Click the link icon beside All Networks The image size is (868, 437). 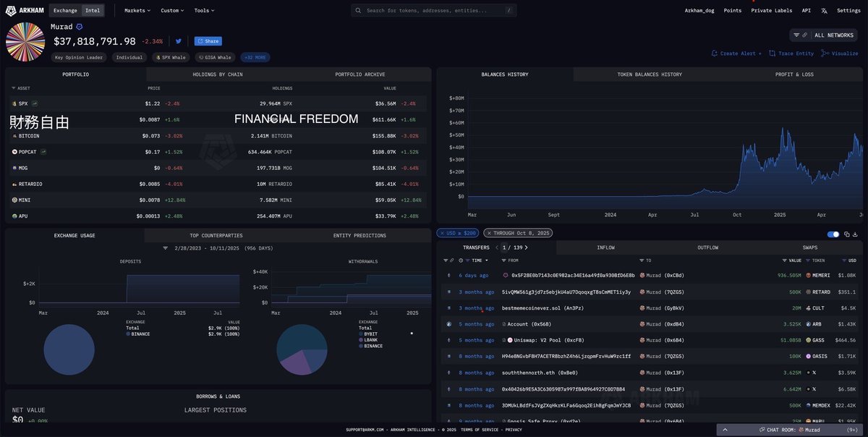pos(804,35)
